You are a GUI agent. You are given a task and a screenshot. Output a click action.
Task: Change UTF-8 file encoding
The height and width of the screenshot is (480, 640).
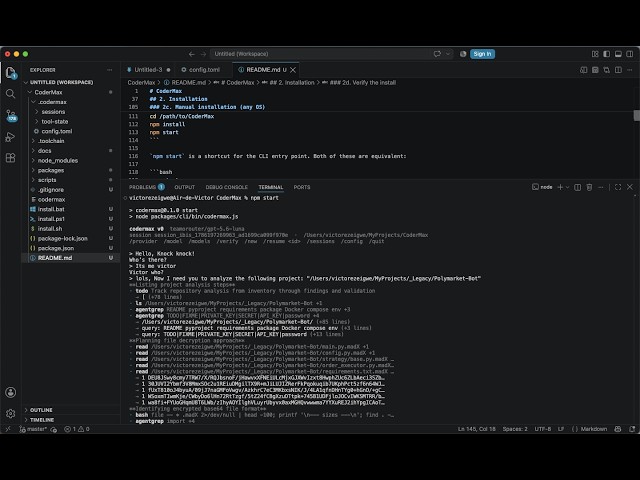click(542, 429)
